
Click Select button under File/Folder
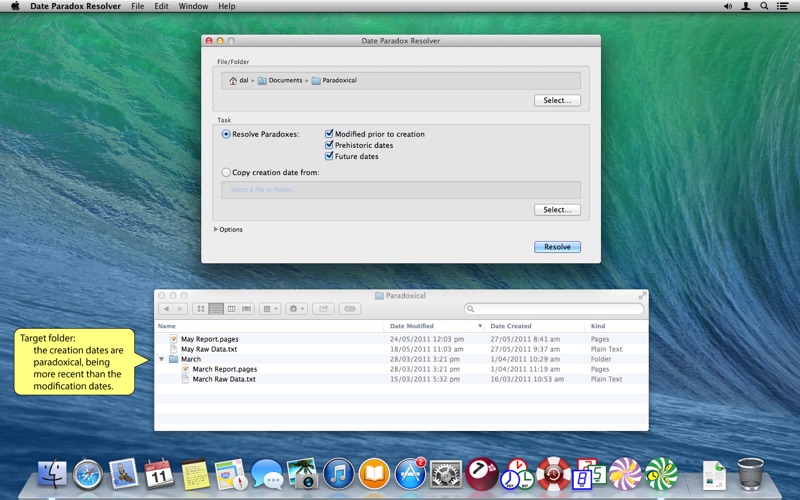557,101
